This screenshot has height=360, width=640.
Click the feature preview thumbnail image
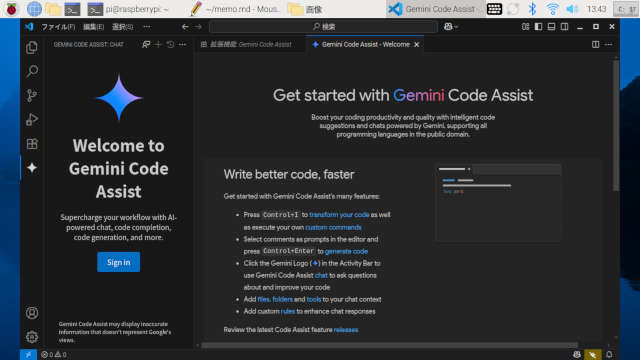pyautogui.click(x=498, y=203)
